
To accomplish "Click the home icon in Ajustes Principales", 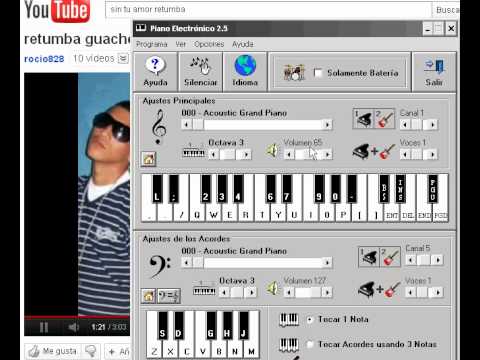I will click(149, 159).
